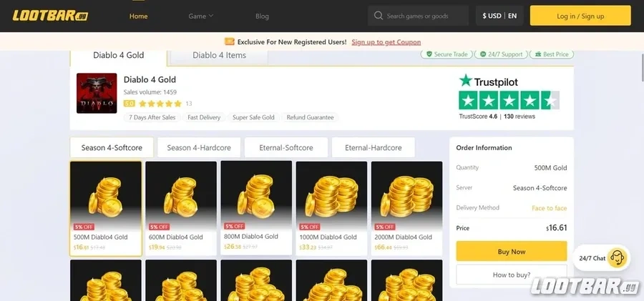Open the USD currency selector
Screen dimensions: 644x301
point(492,16)
